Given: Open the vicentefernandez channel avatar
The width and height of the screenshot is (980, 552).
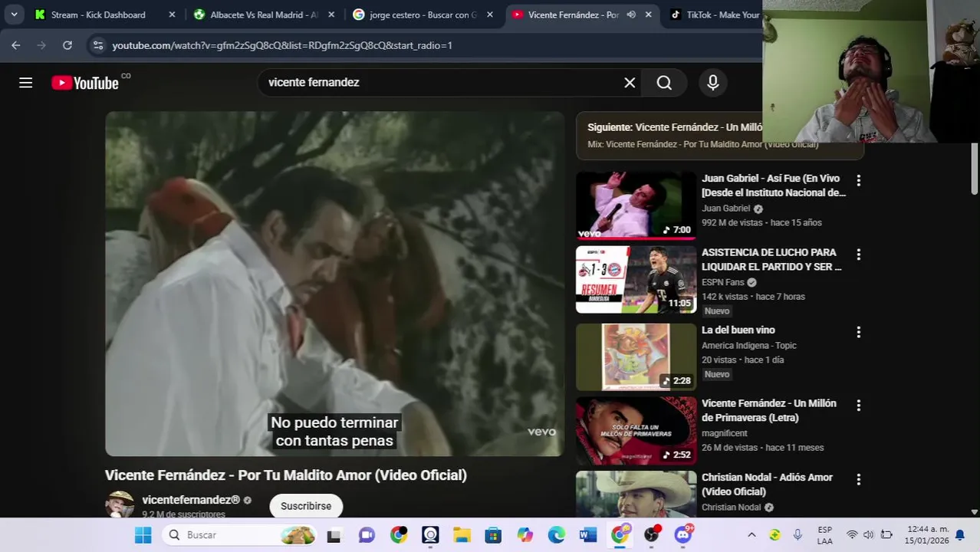Looking at the screenshot, I should 120,504.
